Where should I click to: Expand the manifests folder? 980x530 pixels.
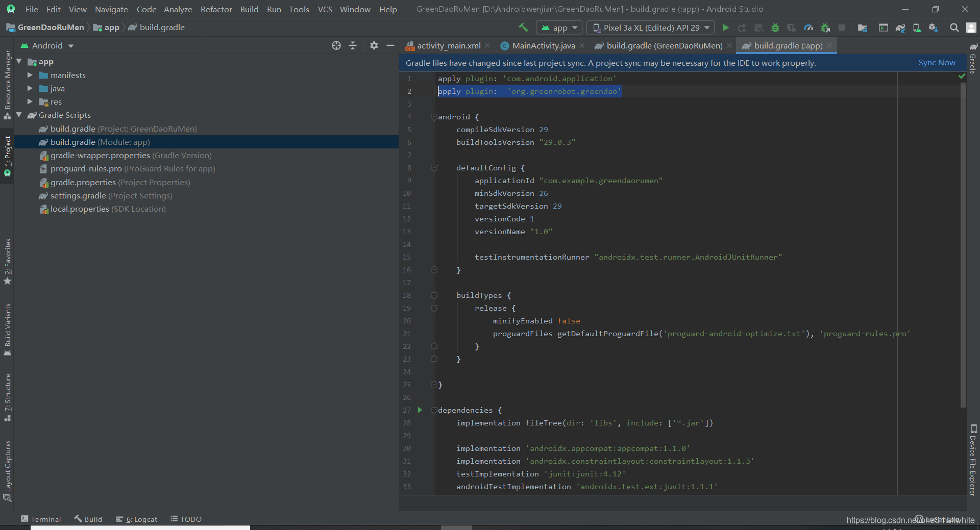[30, 75]
